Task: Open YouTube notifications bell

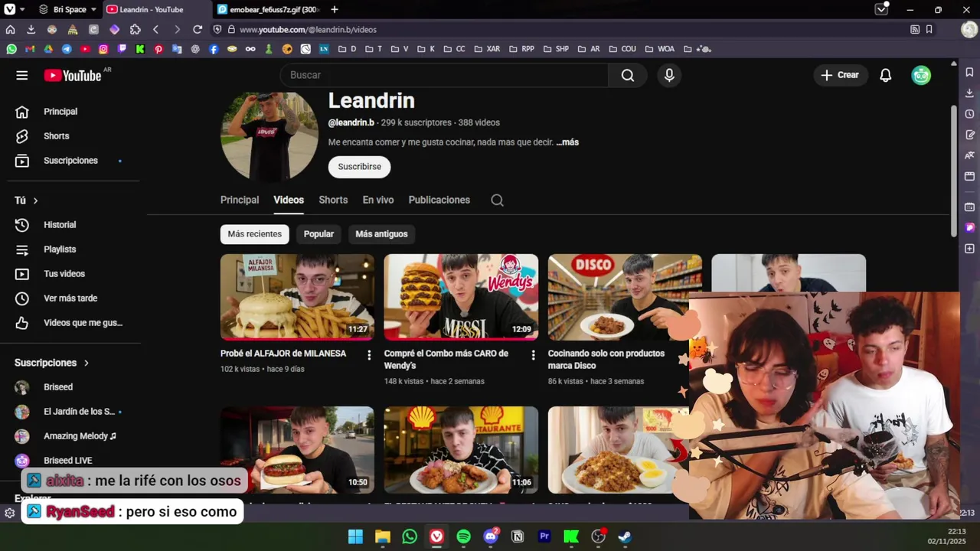Action: pos(886,75)
